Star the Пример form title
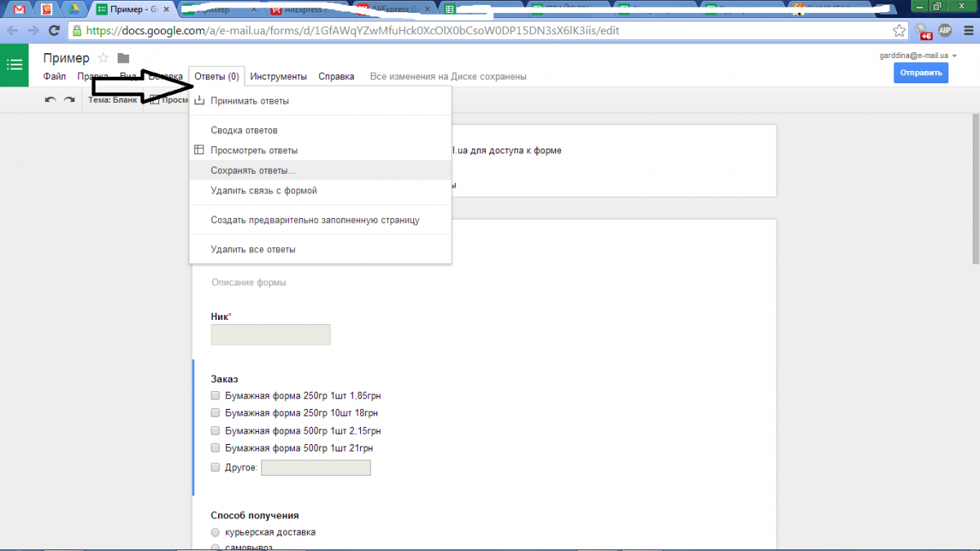 (103, 58)
